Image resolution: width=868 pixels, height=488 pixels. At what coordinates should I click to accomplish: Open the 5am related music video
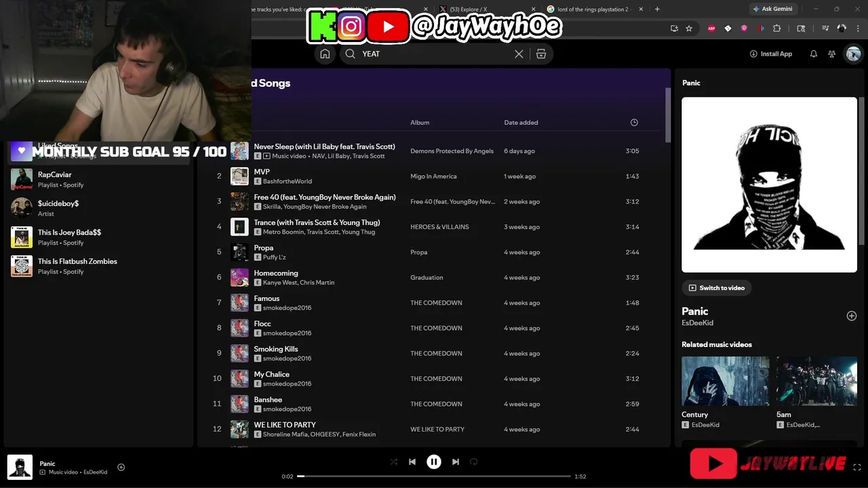click(816, 382)
